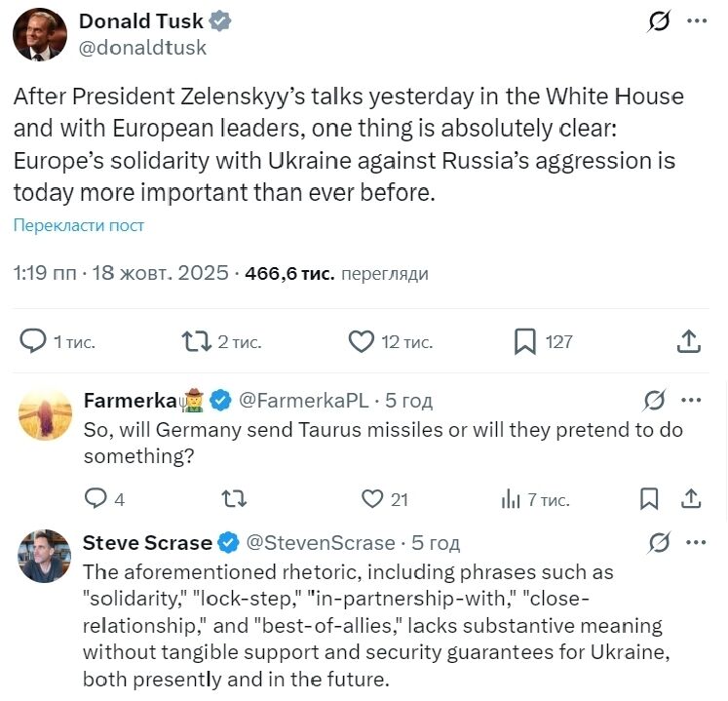Share Farmerka's reply
This screenshot has width=728, height=701.
691,499
